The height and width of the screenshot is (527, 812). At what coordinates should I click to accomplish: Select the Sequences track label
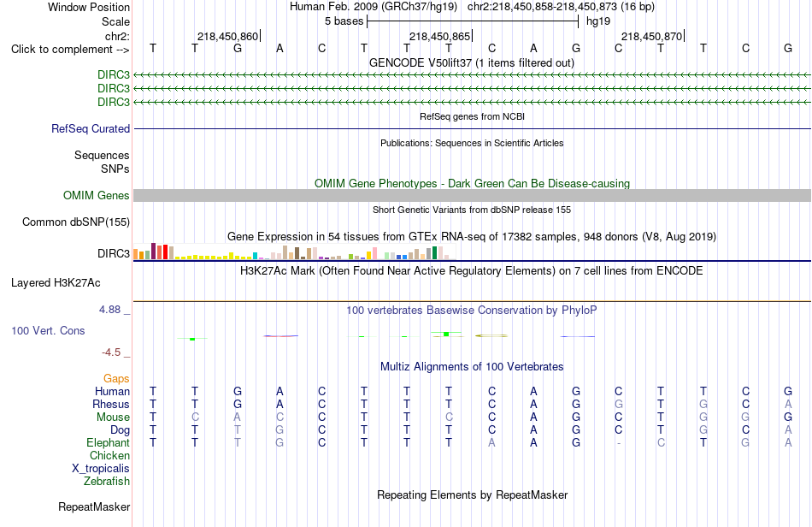[x=102, y=155]
